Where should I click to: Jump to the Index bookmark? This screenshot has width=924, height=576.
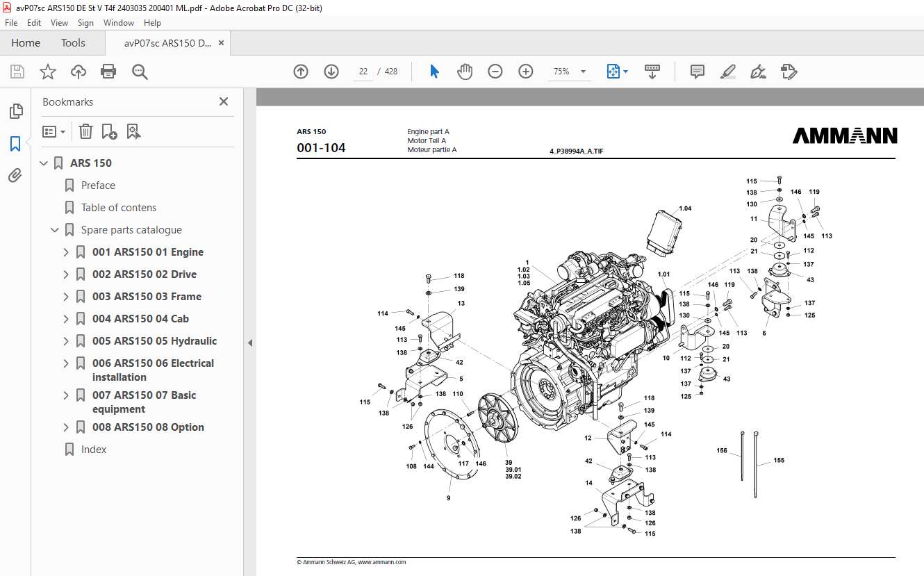pyautogui.click(x=94, y=450)
